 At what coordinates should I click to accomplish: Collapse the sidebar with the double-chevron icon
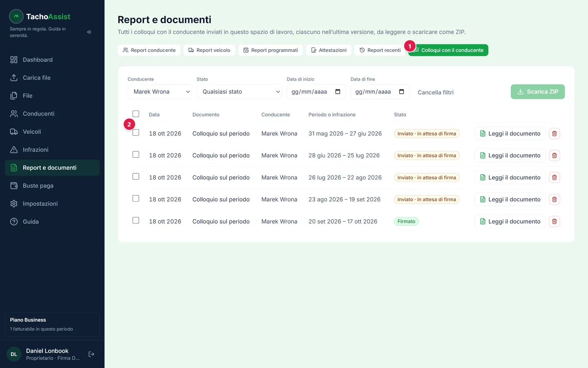(x=89, y=32)
